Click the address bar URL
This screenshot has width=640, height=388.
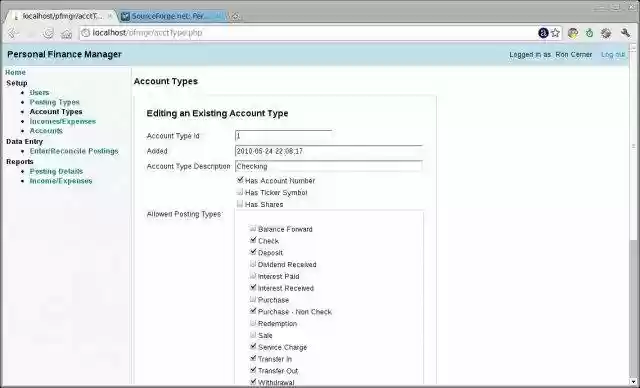(147, 33)
